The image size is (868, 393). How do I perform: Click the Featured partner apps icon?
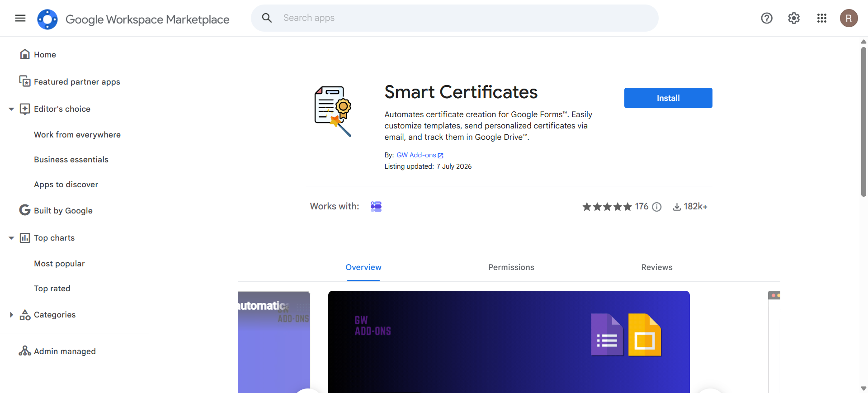25,81
